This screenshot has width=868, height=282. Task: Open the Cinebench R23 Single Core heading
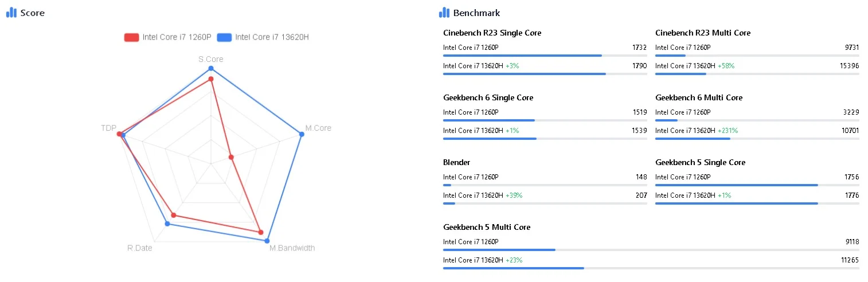(x=492, y=33)
